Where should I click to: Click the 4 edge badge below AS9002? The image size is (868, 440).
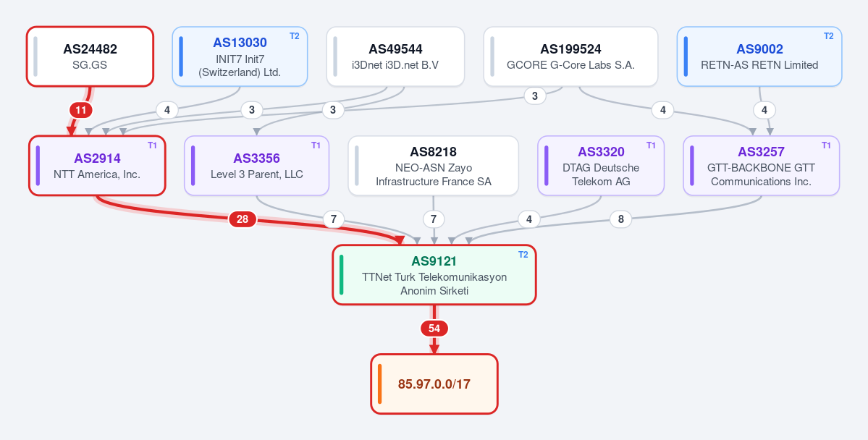tap(764, 110)
